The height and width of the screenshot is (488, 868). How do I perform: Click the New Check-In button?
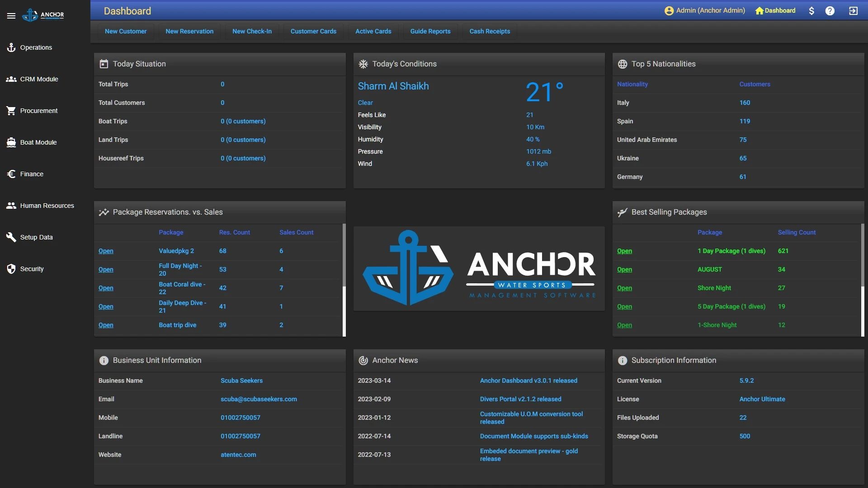point(251,32)
